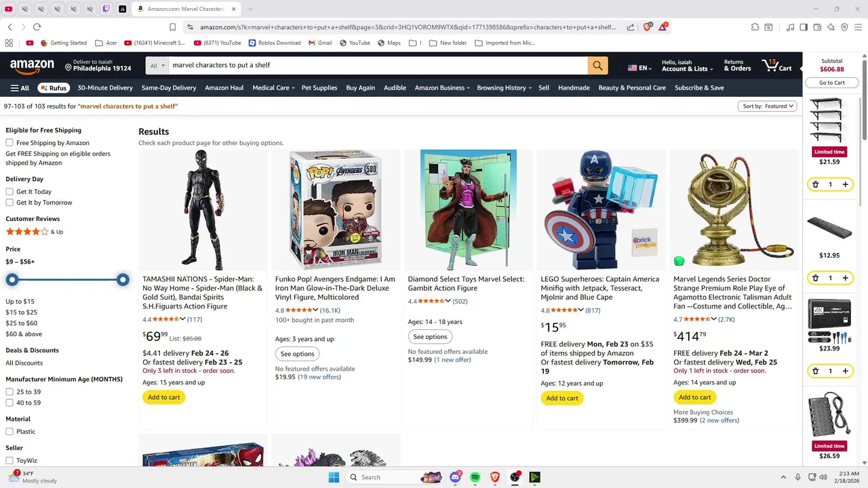
Task: Check the Get It Today filter
Action: point(9,192)
